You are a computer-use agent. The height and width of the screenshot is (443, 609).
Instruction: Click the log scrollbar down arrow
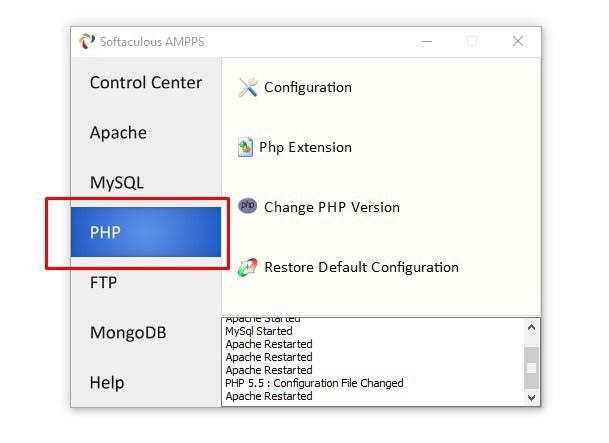(532, 398)
